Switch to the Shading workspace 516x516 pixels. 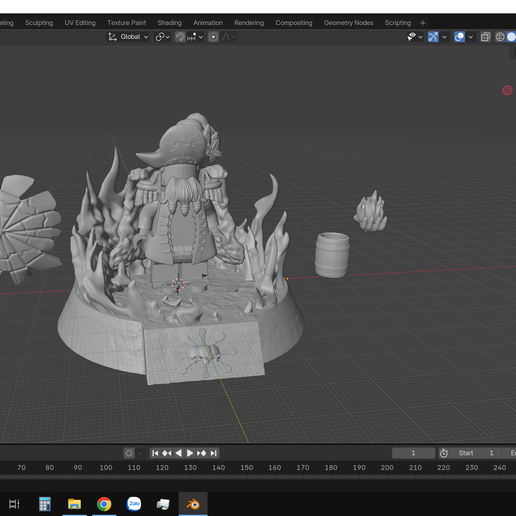pos(170,23)
